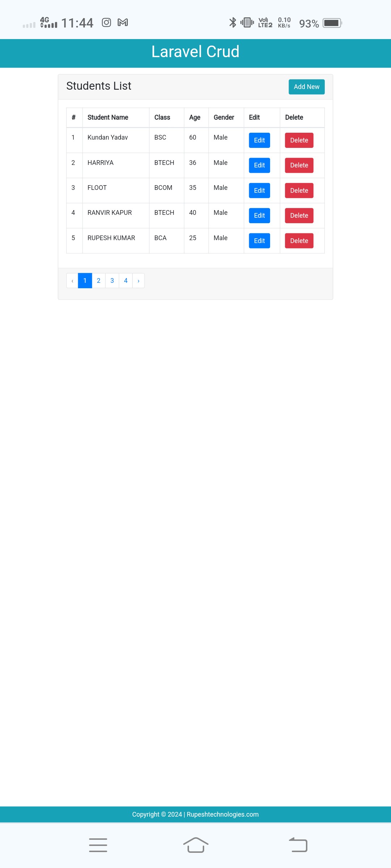Click the Add New button

coord(307,87)
